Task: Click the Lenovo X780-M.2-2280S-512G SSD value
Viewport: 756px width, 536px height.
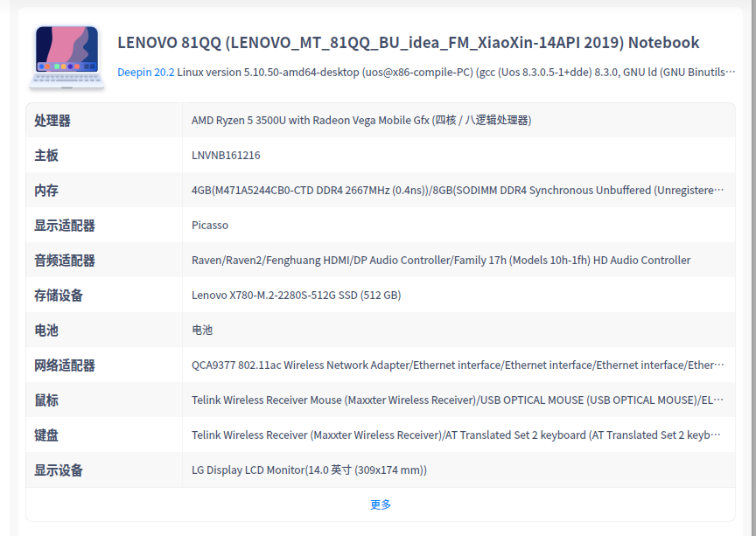Action: [296, 296]
